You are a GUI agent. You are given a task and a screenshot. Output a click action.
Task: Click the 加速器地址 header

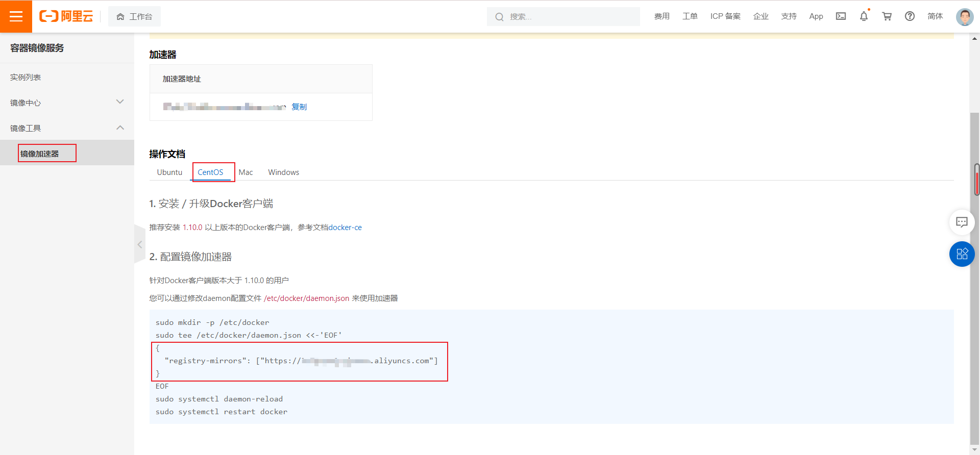(x=182, y=79)
